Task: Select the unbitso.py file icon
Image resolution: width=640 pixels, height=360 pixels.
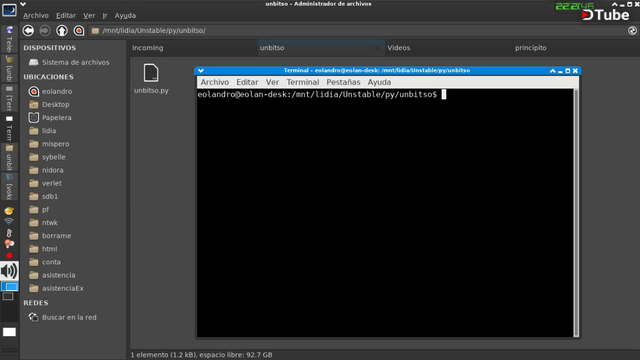Action: pyautogui.click(x=151, y=73)
